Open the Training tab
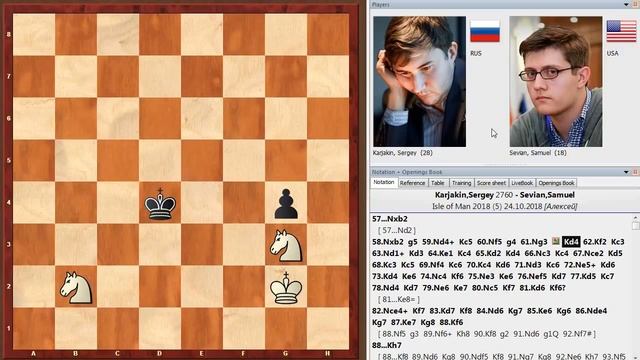This screenshot has height=360, width=640. click(462, 183)
